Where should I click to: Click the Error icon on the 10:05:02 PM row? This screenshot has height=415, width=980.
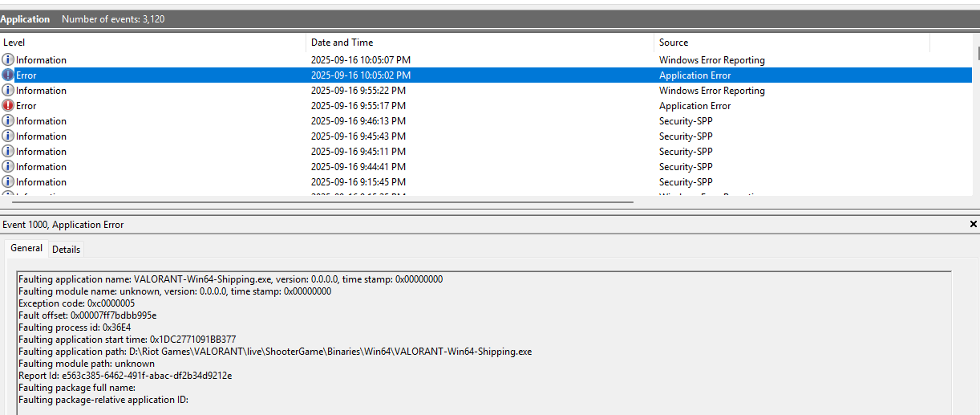[x=8, y=75]
